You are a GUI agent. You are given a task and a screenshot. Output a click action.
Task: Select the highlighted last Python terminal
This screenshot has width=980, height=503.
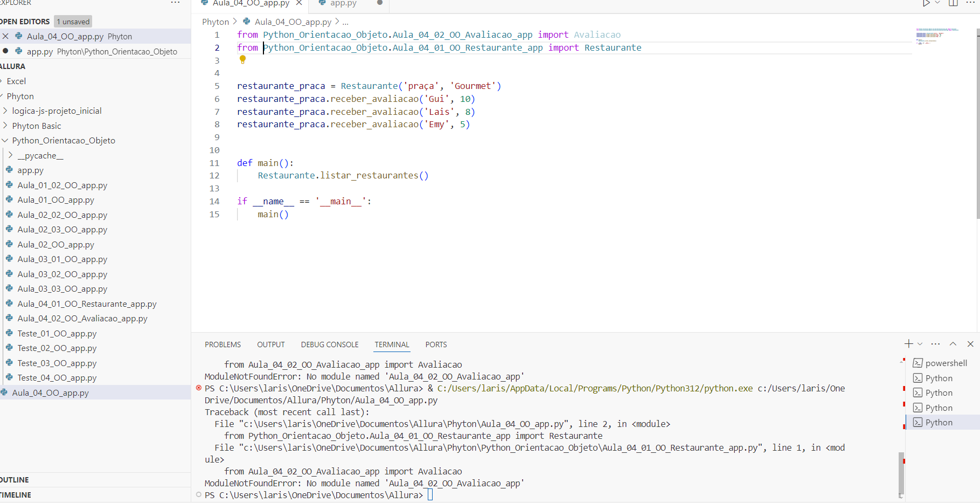click(943, 423)
